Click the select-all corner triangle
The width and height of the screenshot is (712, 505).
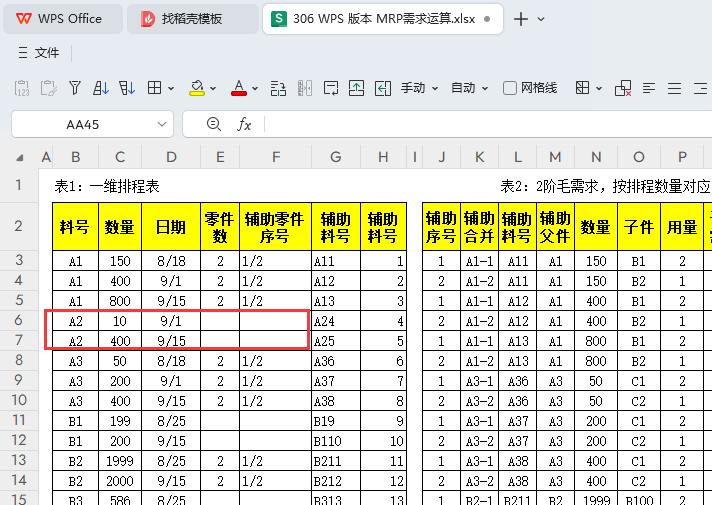[x=20, y=158]
